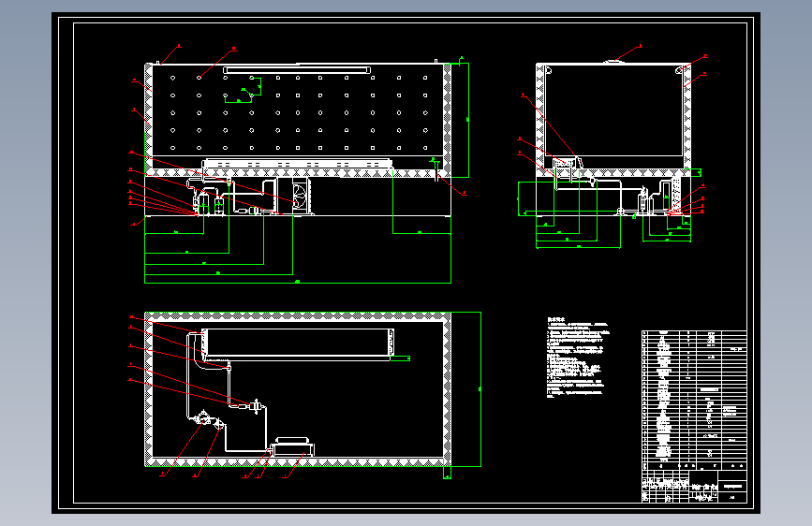Click the front elevation view with dotted hole grid

[x=298, y=139]
